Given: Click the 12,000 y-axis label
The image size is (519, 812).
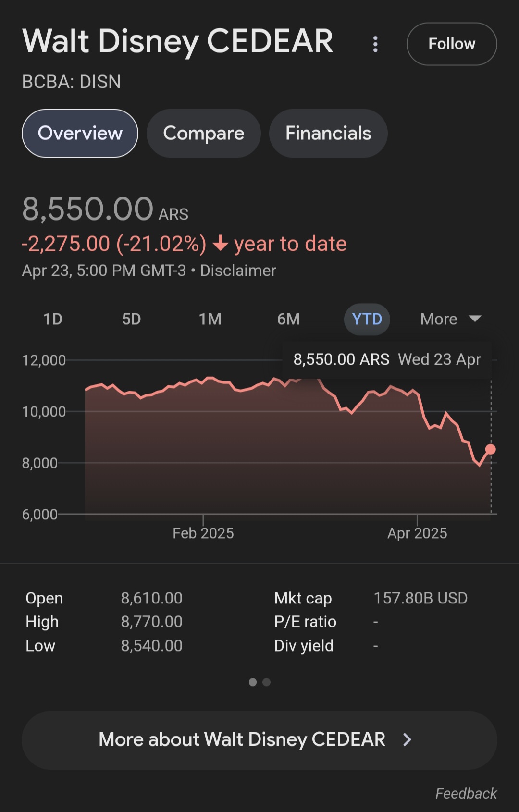Looking at the screenshot, I should pyautogui.click(x=44, y=360).
